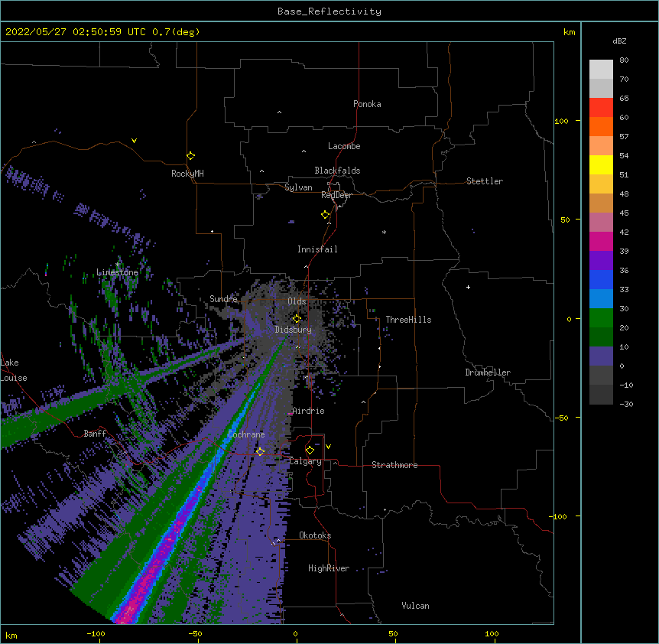Screen dimensions: 659x644
Task: Click the magenta 42 dBZ color swatch
Action: point(601,241)
